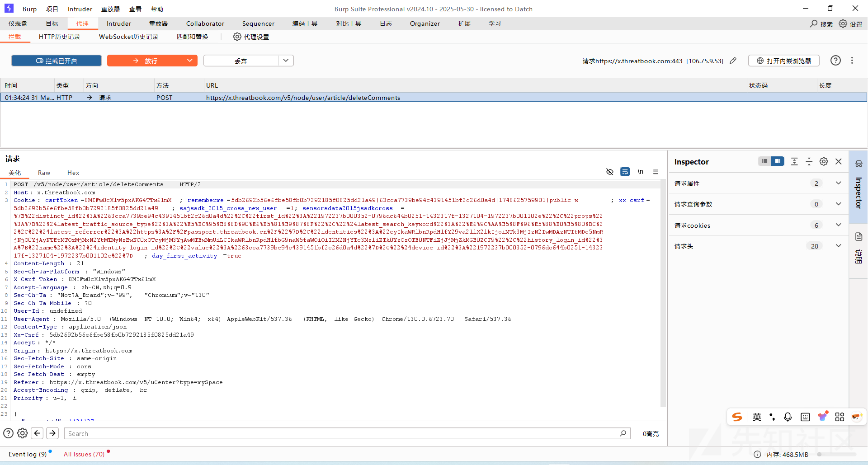The width and height of the screenshot is (868, 465).
Task: Open Inspector settings gear
Action: [x=824, y=161]
